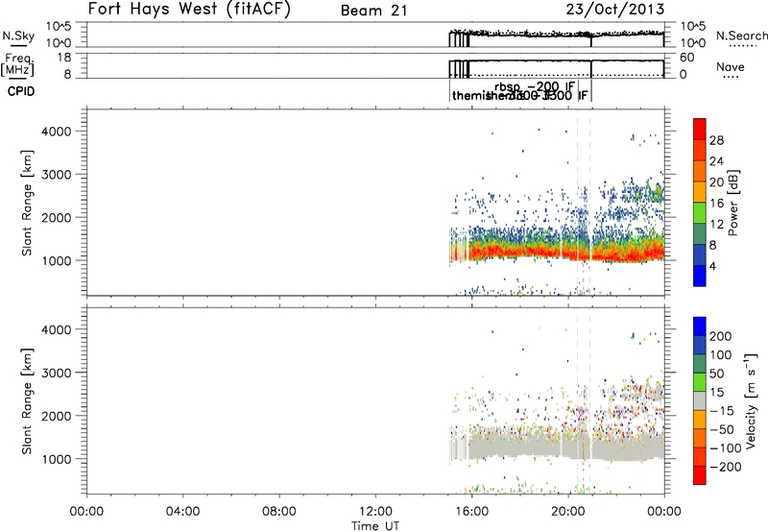Click the 'Slant Range [km]' label of the velocity panel
Viewport: 768px width, 532px height.
tap(27, 401)
